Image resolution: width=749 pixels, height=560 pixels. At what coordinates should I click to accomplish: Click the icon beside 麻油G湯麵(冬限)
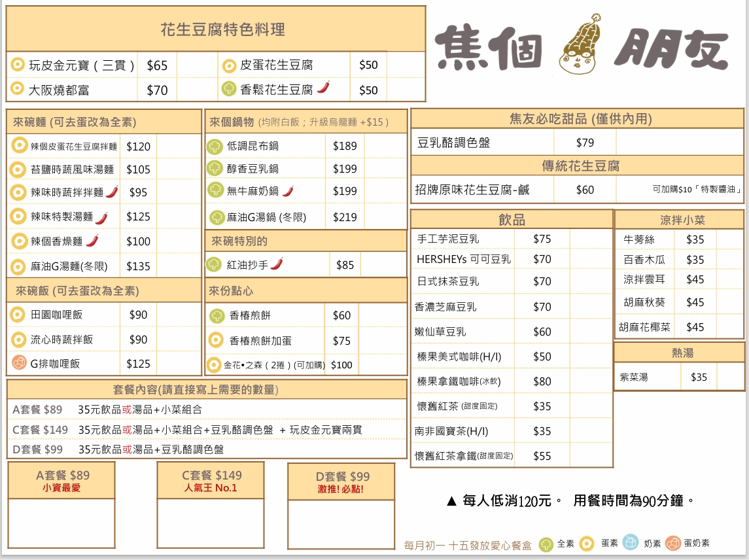(x=18, y=266)
